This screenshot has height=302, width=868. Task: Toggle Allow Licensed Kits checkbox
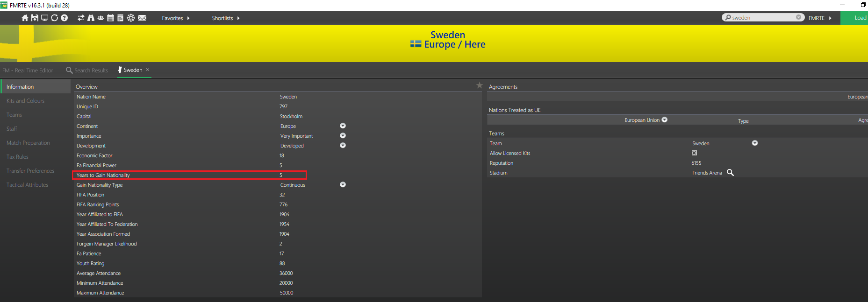(x=694, y=153)
